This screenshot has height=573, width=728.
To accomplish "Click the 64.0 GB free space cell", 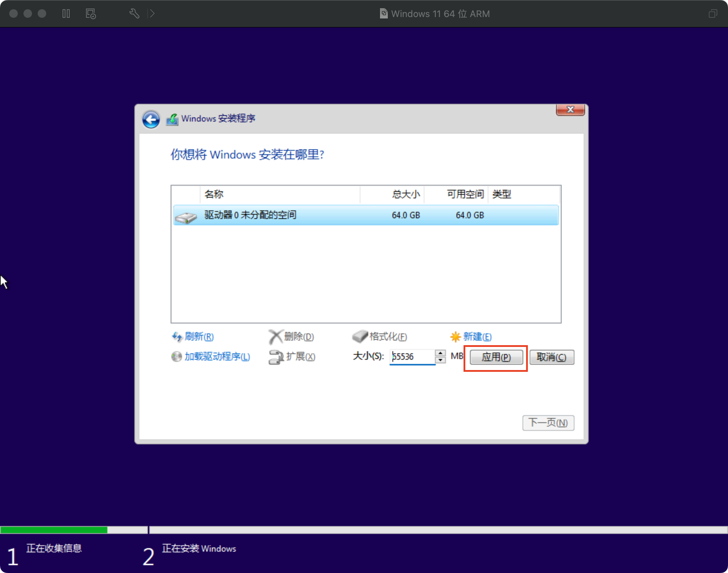I will pos(470,215).
